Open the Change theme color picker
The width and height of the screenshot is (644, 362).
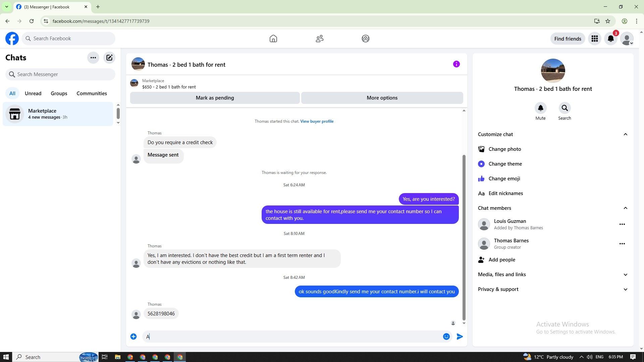tap(553, 164)
